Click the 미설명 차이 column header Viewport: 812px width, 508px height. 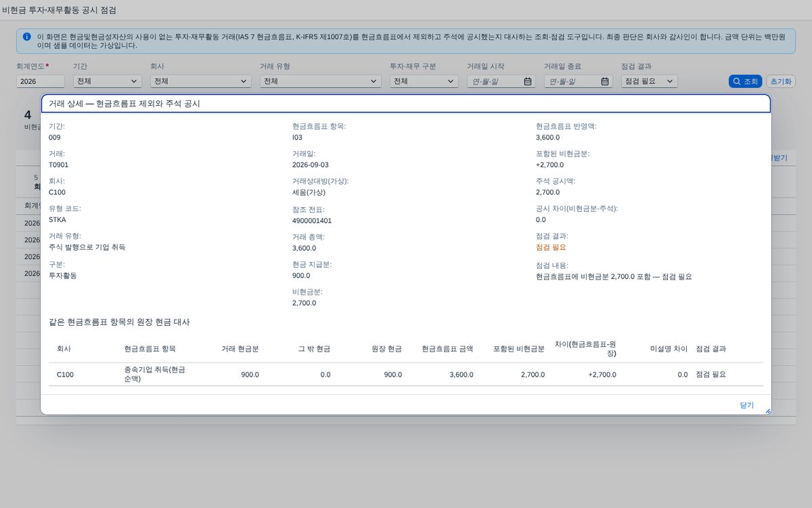pos(668,349)
